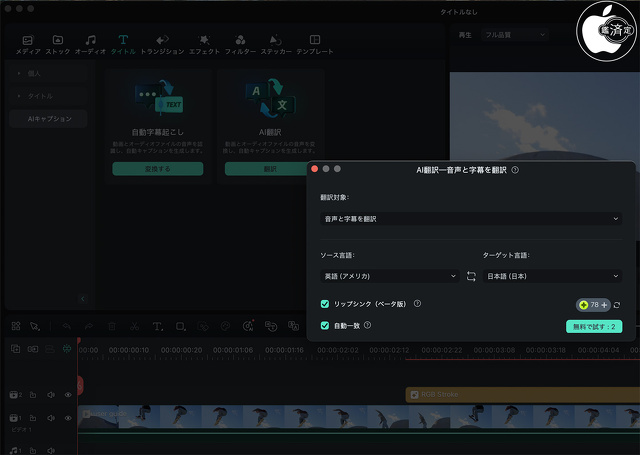Hide the ビデオ 1 track with the eye icon
Viewport: 640px width, 455px height.
pyautogui.click(x=68, y=418)
